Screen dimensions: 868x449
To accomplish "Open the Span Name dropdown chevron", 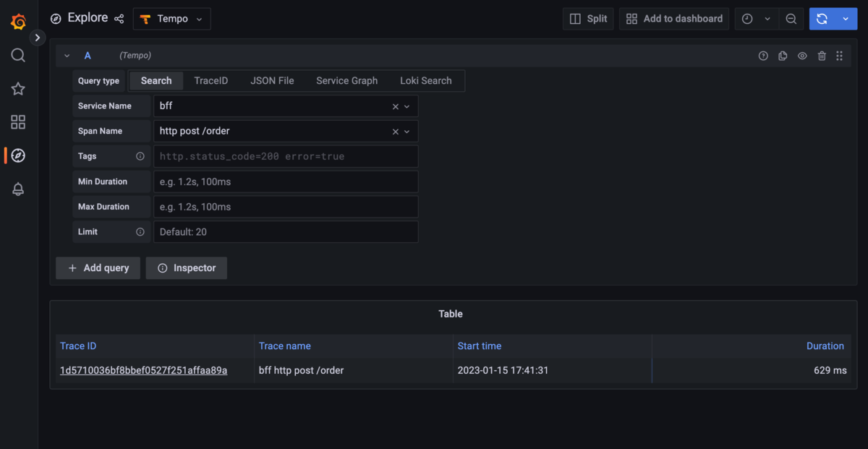I will 407,132.
